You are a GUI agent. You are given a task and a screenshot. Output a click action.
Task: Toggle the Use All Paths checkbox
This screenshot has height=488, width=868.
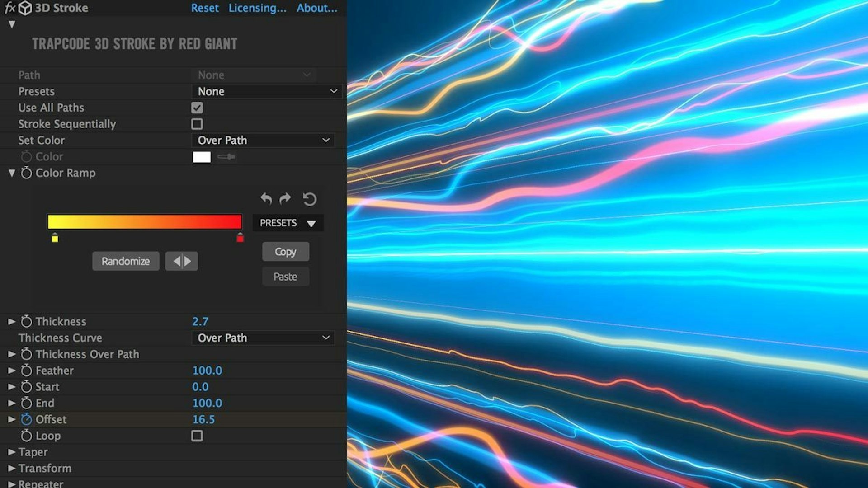[x=196, y=107]
